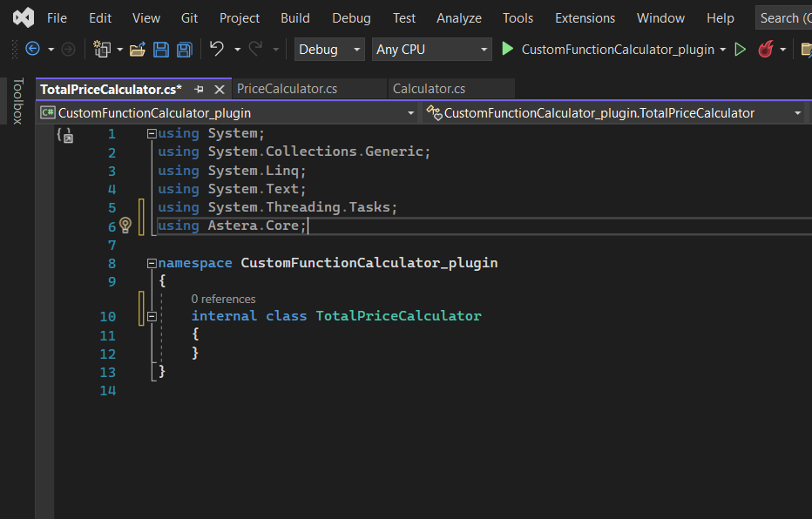
Task: Click the New Project toolbar icon
Action: (103, 50)
